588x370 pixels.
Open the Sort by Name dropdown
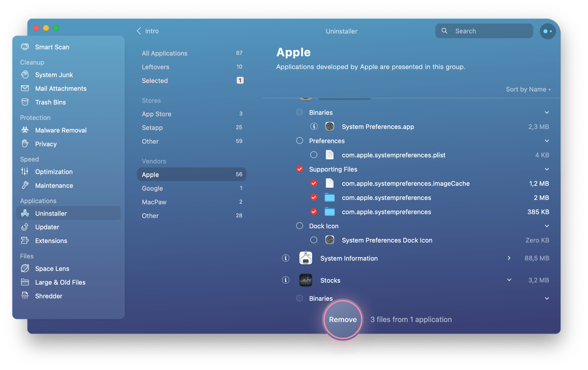tap(528, 89)
